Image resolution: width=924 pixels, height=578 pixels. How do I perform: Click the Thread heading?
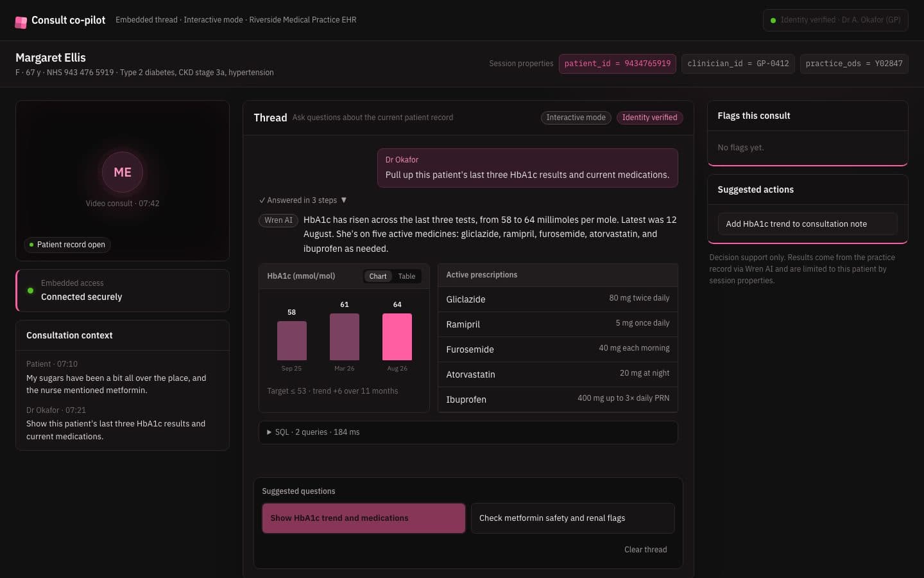coord(270,118)
